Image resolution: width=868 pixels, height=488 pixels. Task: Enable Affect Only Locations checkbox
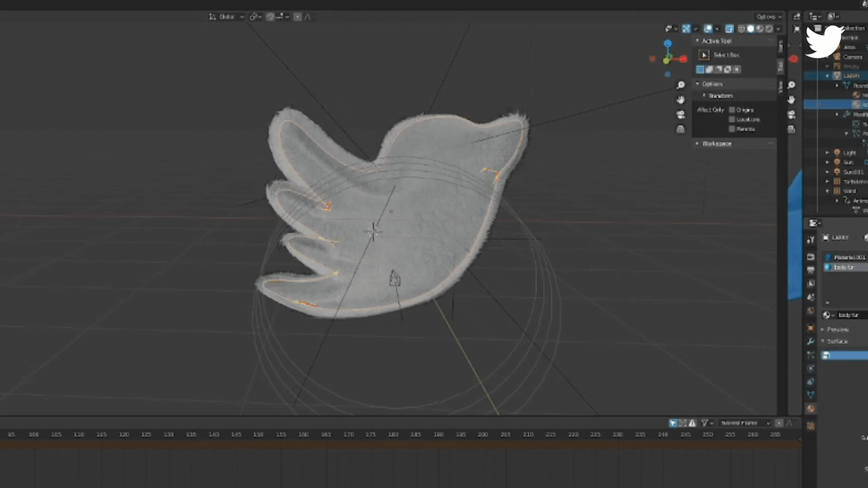point(732,119)
